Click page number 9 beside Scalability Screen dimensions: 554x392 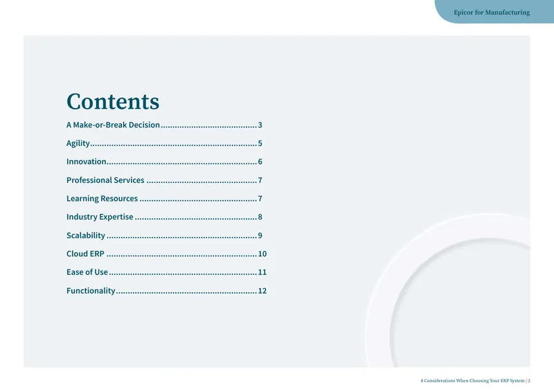tap(260, 235)
